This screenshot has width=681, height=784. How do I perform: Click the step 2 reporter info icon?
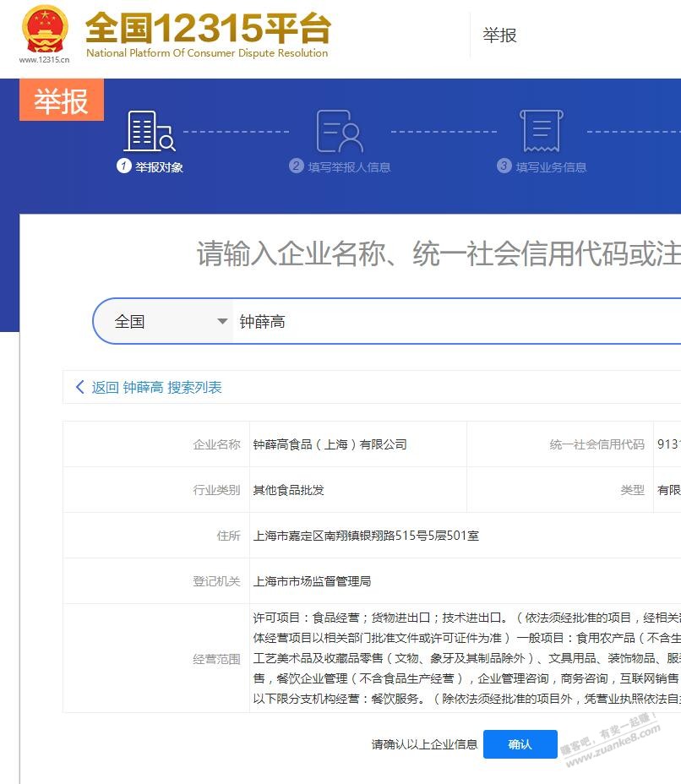[339, 131]
